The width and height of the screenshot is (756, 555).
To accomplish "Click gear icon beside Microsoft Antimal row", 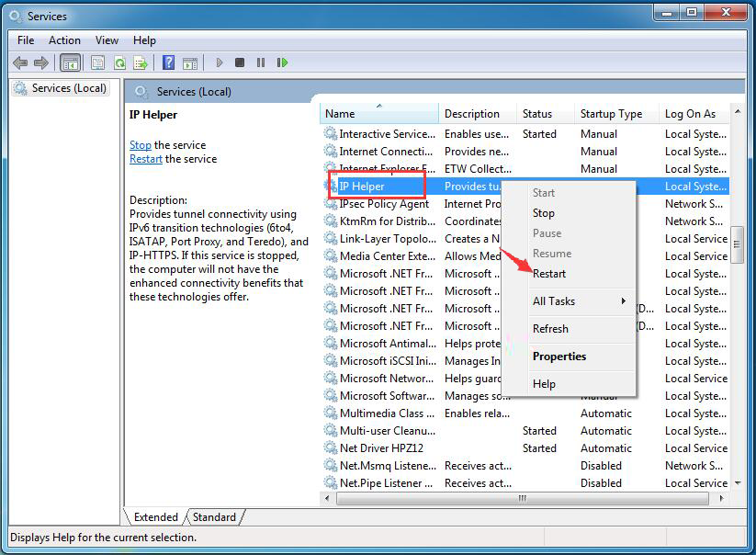I will (331, 344).
